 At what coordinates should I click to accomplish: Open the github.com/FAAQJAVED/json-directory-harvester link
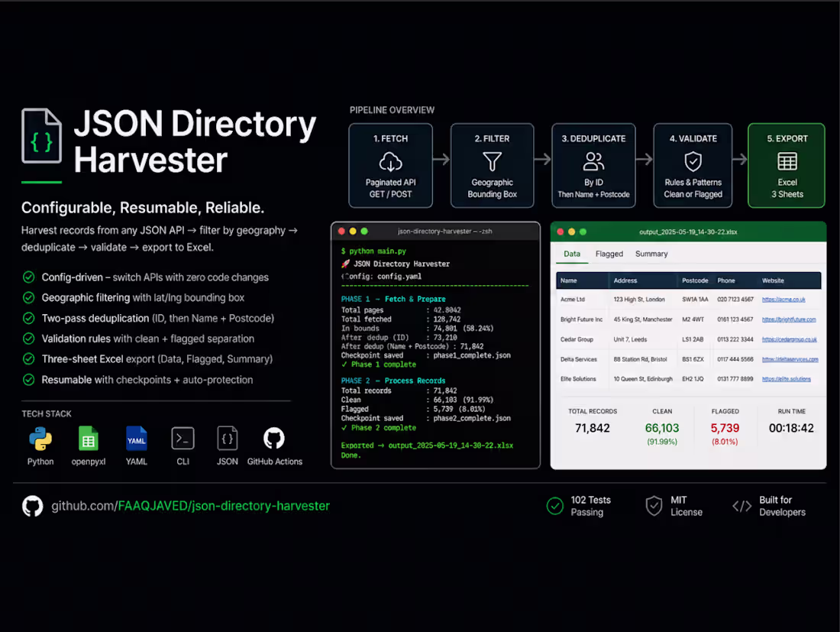point(190,506)
